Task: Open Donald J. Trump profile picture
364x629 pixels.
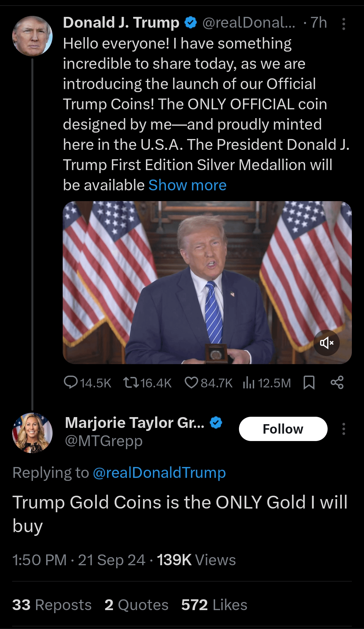Action: click(32, 36)
